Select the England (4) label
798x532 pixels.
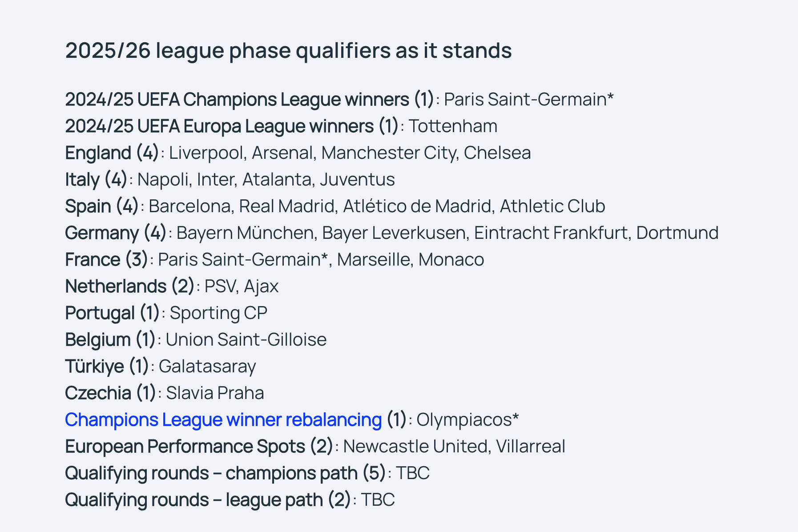tap(112, 153)
